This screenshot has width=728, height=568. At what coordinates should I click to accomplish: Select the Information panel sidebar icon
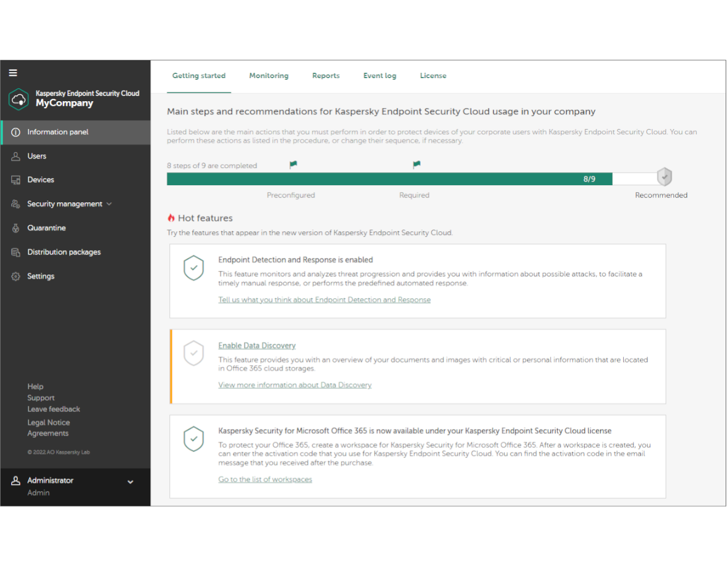[x=15, y=133]
